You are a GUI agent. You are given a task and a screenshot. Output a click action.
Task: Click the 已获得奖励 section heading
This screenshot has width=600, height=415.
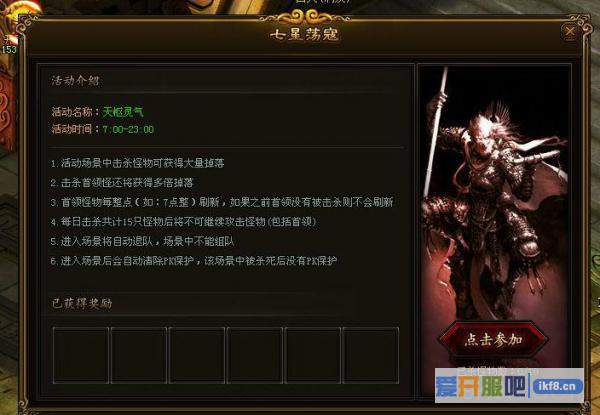pos(82,303)
